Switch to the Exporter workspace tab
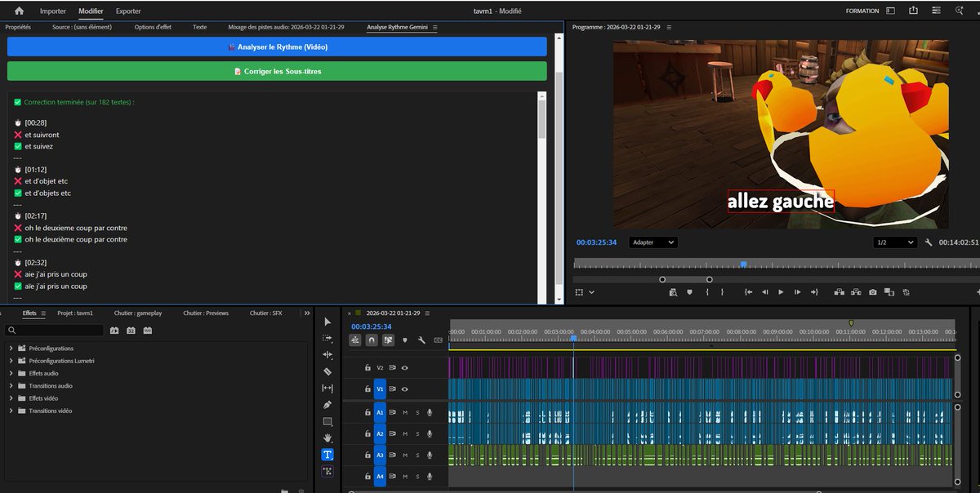Image resolution: width=980 pixels, height=493 pixels. coord(128,11)
